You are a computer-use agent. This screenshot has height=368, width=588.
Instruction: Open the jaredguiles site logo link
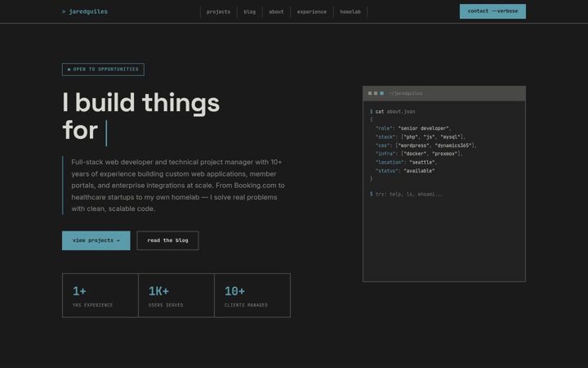click(x=85, y=11)
